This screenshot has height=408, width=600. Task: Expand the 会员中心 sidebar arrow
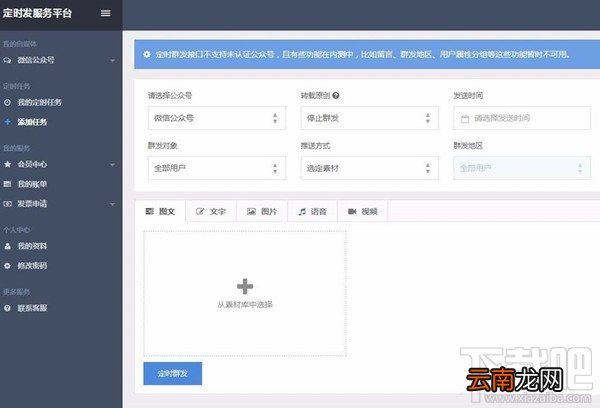pos(112,165)
